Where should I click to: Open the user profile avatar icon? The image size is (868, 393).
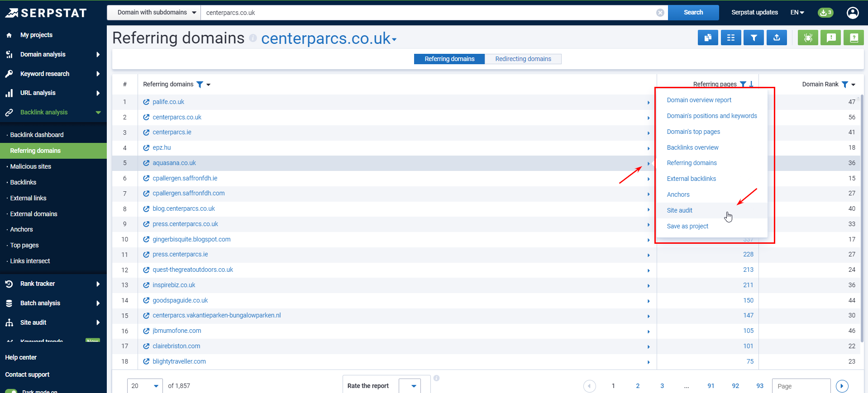(x=853, y=13)
